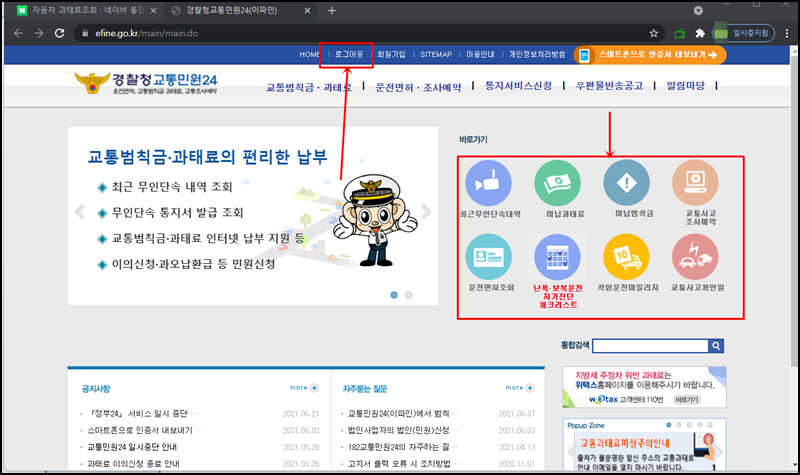
Task: Select the second banner slide dot
Action: (409, 295)
